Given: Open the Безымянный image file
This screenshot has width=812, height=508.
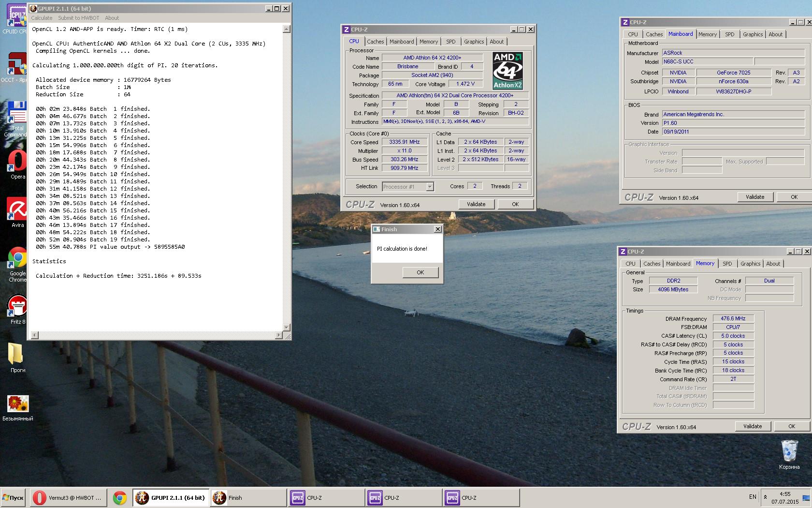Looking at the screenshot, I should (x=17, y=408).
